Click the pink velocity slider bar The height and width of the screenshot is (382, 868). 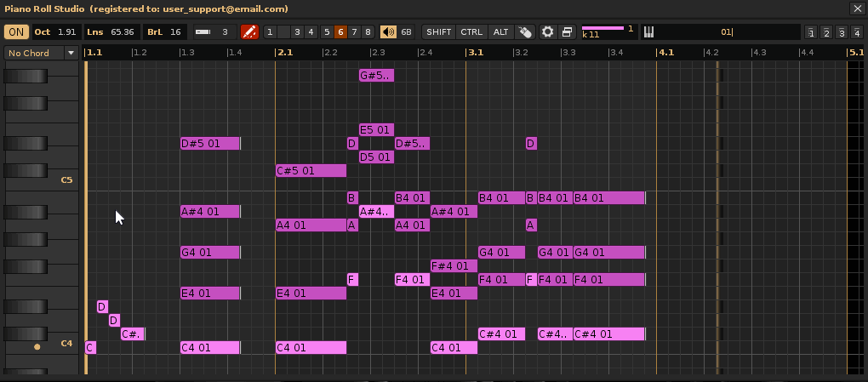coord(602,28)
